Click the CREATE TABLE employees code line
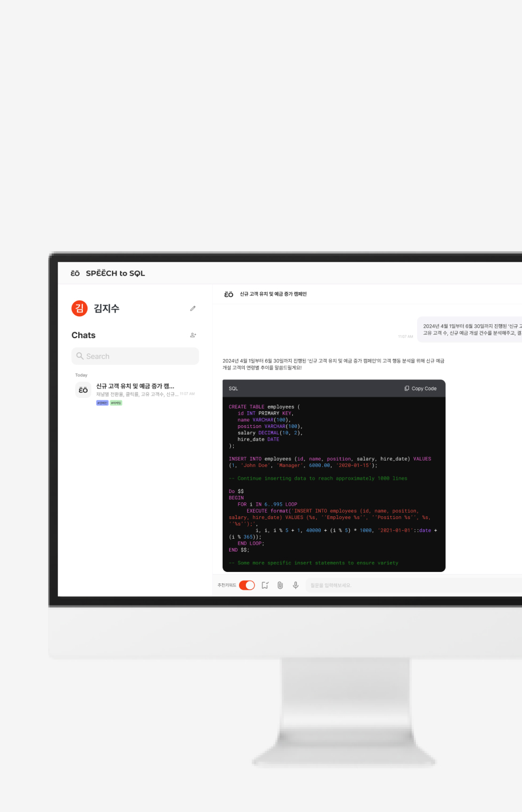 click(264, 407)
